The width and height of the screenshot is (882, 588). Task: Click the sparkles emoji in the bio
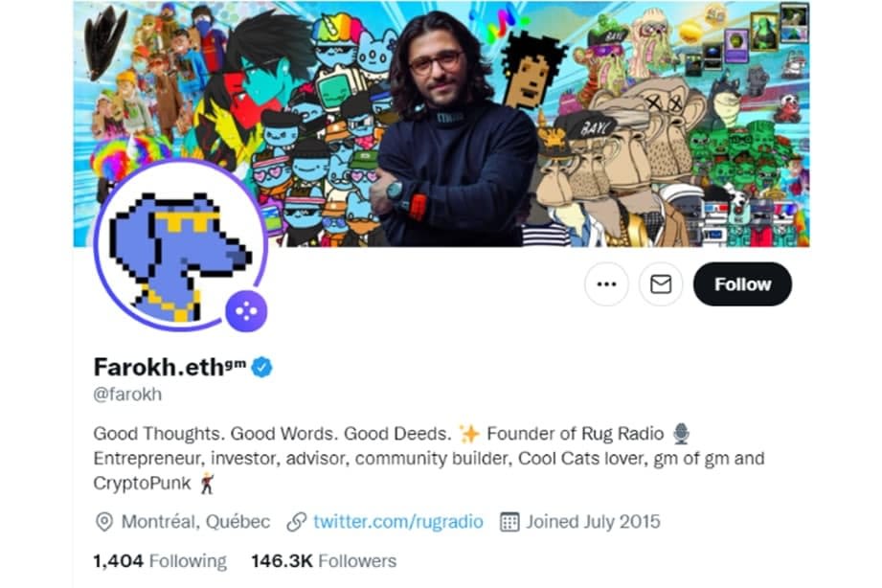pos(469,434)
